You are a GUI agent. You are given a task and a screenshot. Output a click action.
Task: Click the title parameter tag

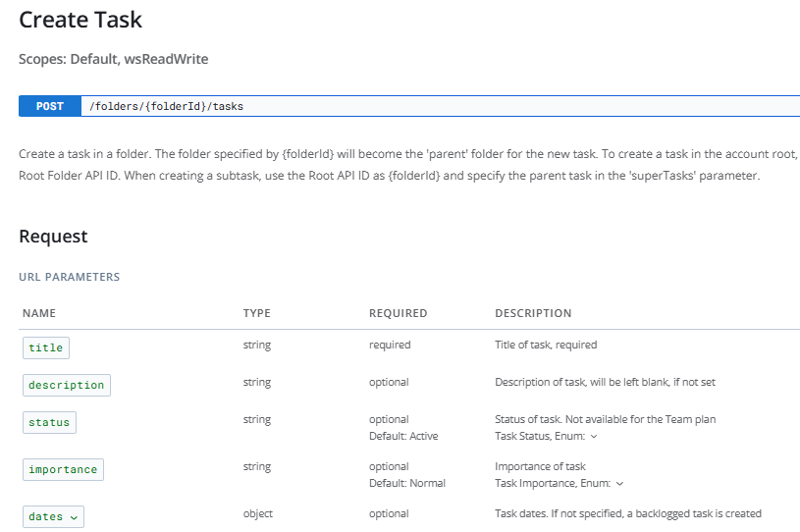[x=46, y=347]
